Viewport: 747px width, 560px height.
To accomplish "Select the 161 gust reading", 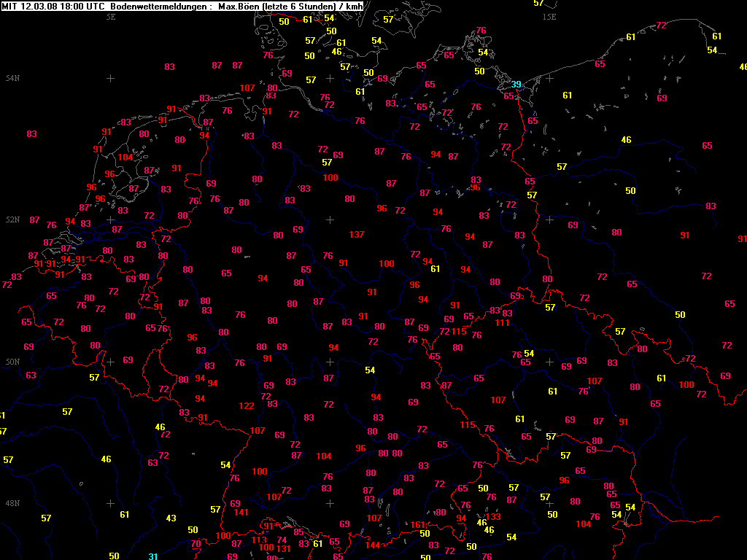I will coord(418,525).
